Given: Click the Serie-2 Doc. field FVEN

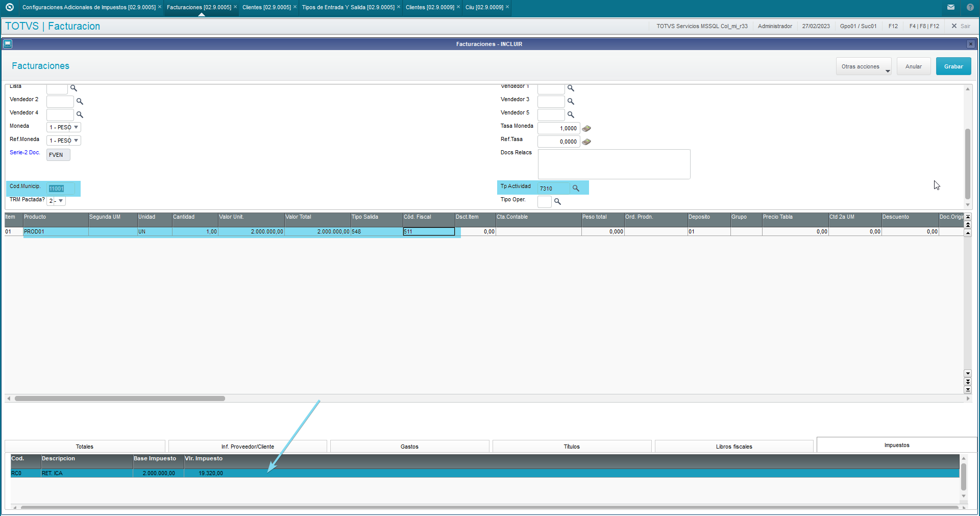Looking at the screenshot, I should pos(58,155).
